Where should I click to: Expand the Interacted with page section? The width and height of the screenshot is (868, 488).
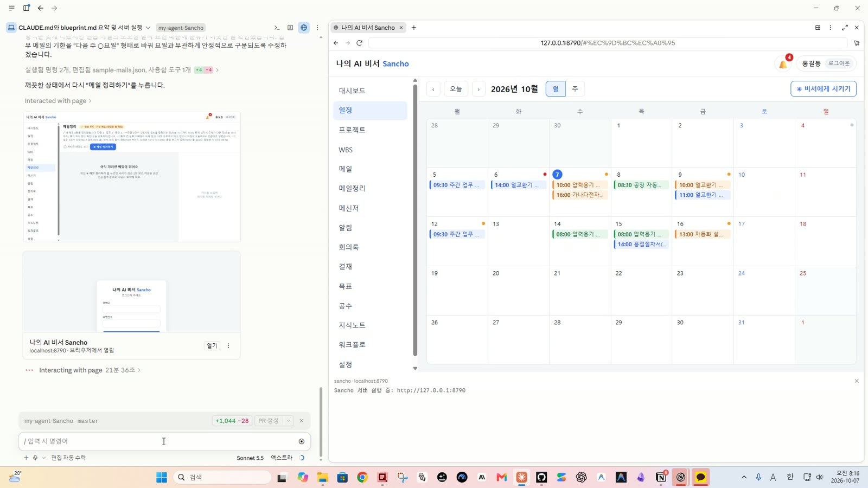click(x=58, y=101)
